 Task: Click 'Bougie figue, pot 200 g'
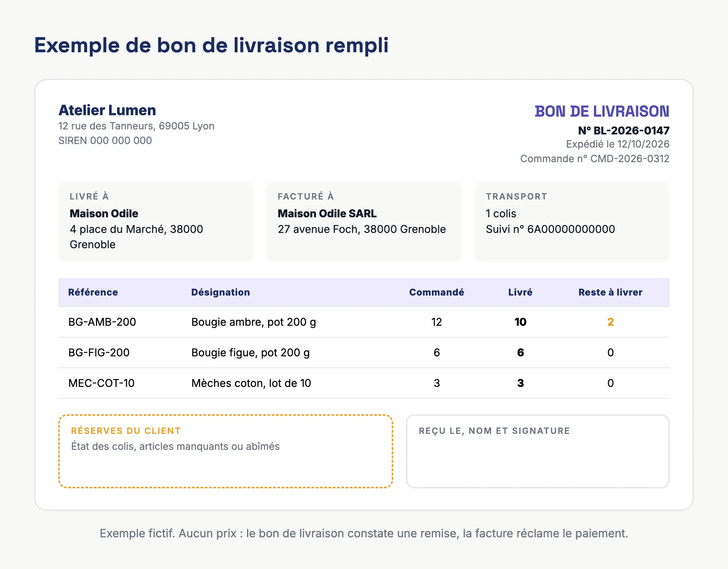(x=250, y=353)
